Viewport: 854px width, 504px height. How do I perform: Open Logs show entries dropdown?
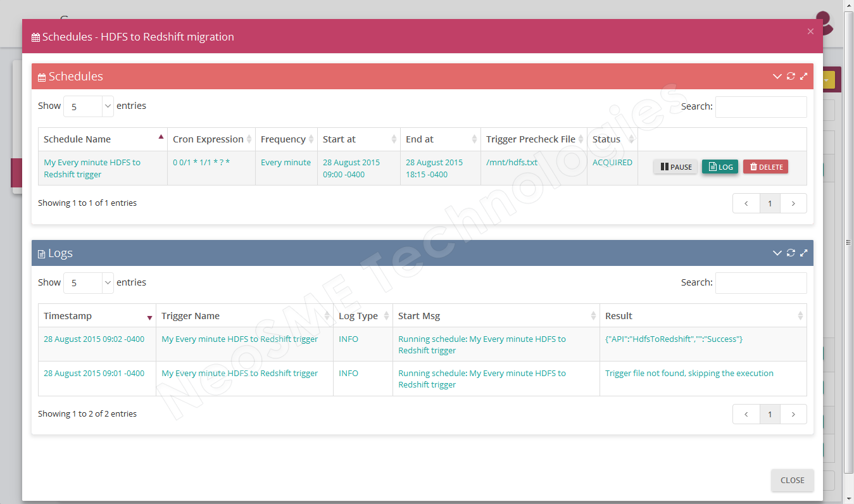[89, 283]
